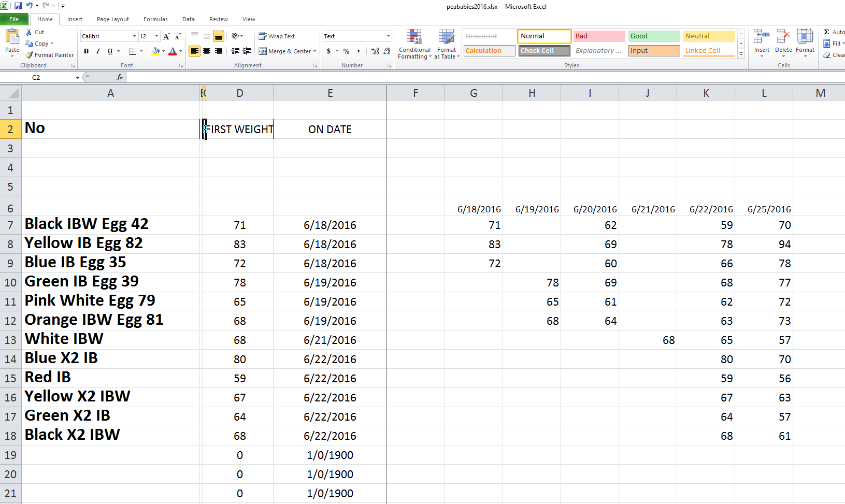Expand the Text number format dropdown

click(x=388, y=36)
